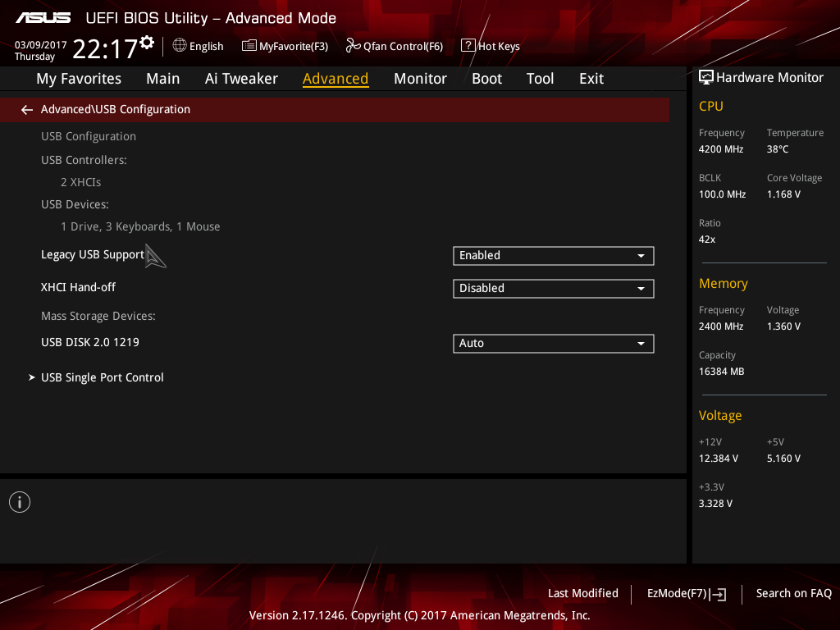840x630 pixels.
Task: Click the ASUS logo
Action: pos(43,18)
